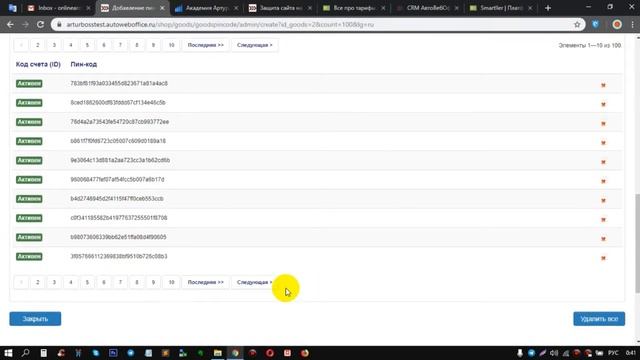Open the РУС language switcher in the tray
The height and width of the screenshot is (360, 640).
pos(613,353)
